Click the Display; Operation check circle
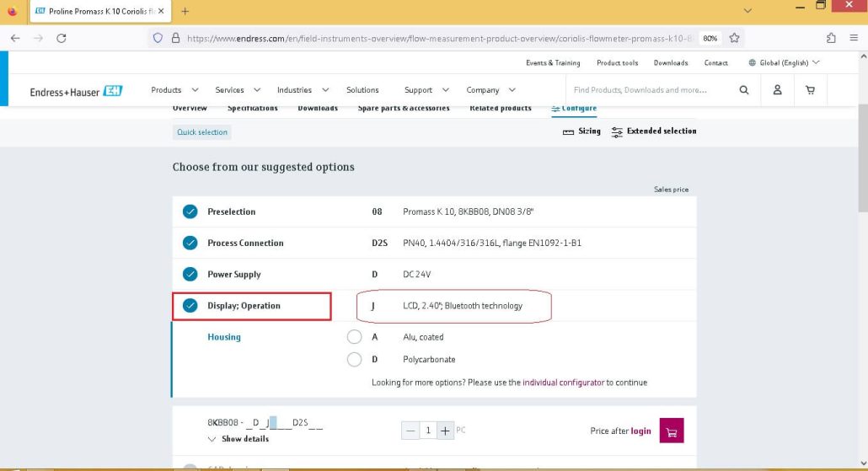The image size is (868, 471). pyautogui.click(x=190, y=306)
